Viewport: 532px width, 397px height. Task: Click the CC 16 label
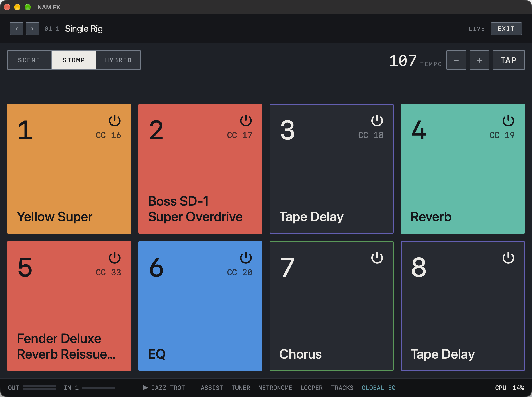pos(108,135)
